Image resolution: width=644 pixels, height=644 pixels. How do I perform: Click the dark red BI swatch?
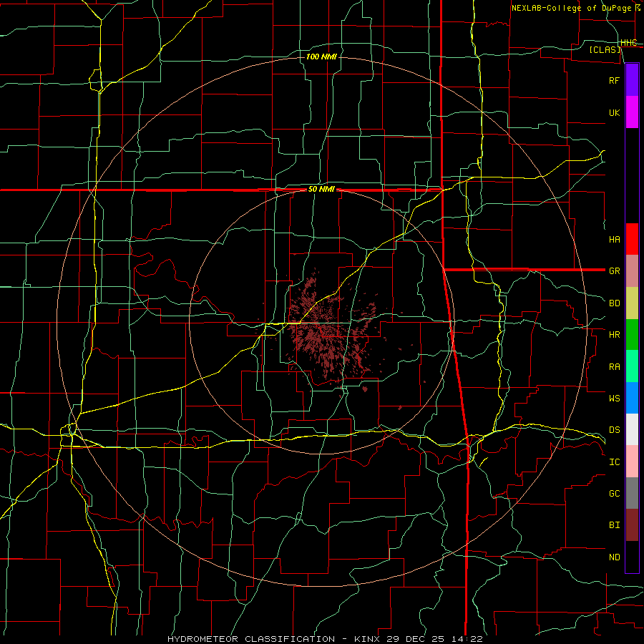[x=632, y=525]
